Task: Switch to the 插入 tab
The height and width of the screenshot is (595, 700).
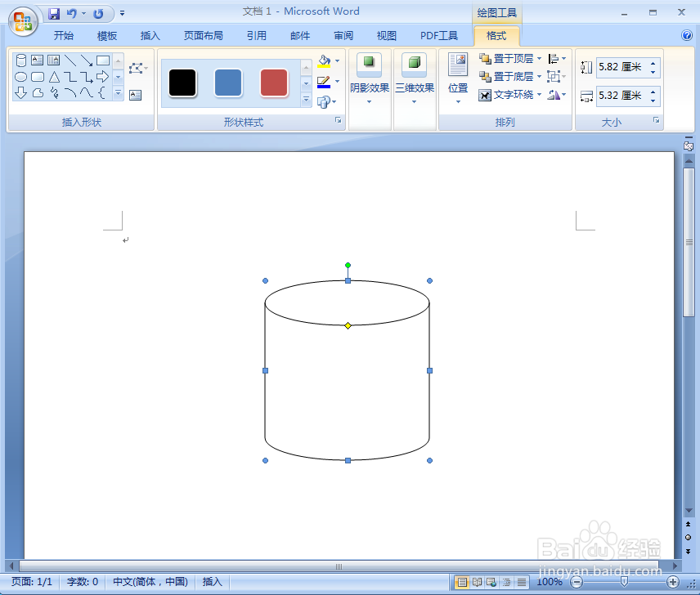Action: pos(150,36)
